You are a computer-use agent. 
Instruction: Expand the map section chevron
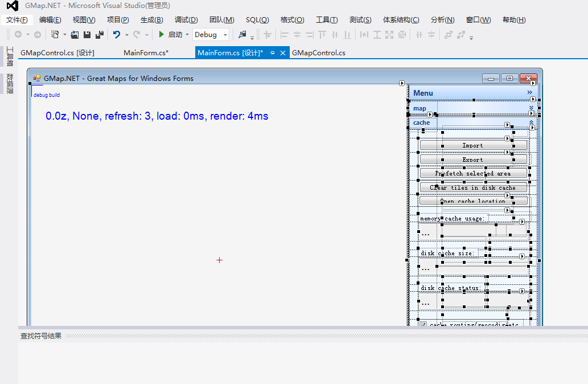pos(532,108)
